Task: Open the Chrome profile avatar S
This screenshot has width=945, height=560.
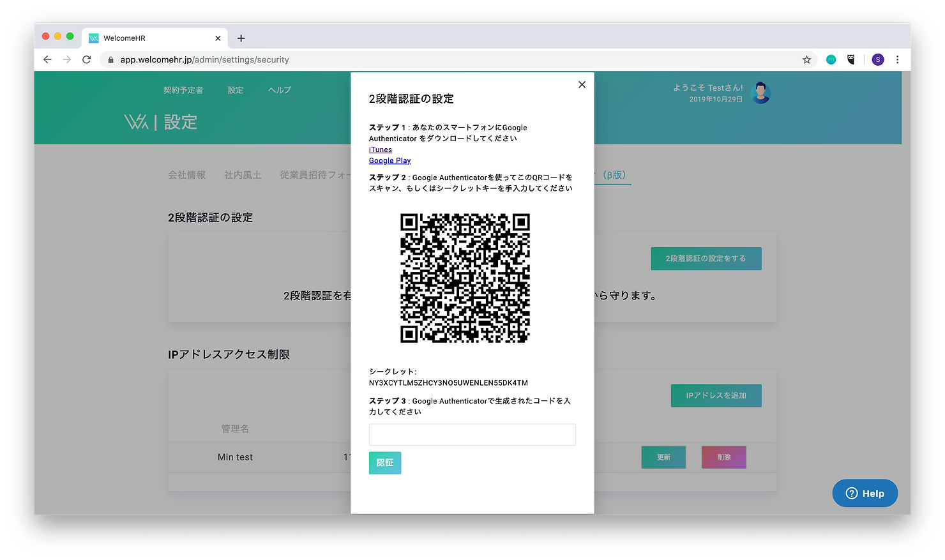Action: (878, 59)
